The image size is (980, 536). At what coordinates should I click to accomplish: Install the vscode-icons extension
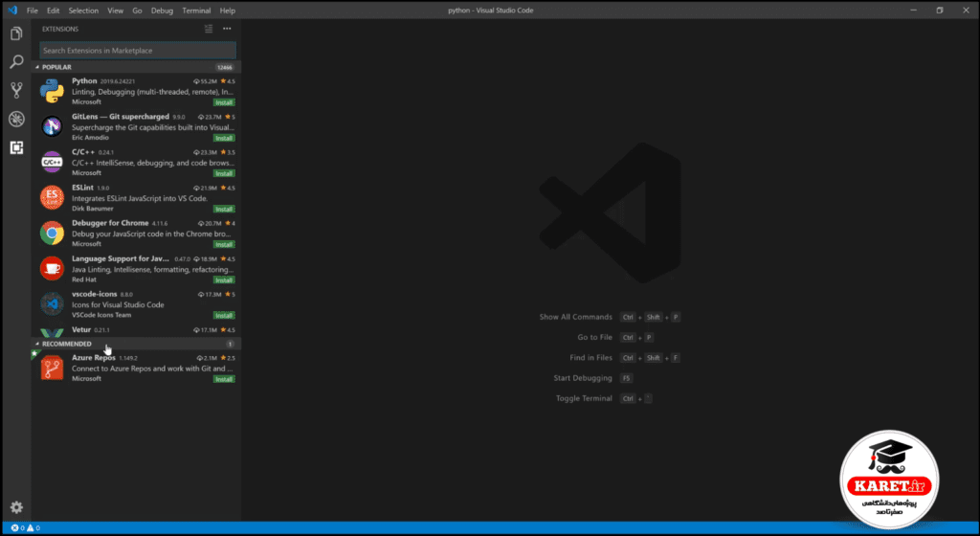pyautogui.click(x=224, y=316)
